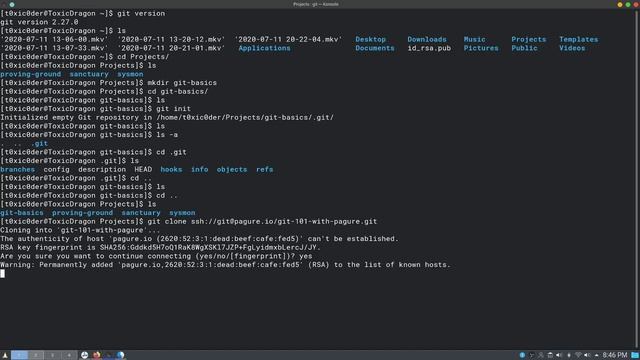The height and width of the screenshot is (360, 640).
Task: Click the pin-on-all-desktops title bar icon
Action: click(12, 4)
